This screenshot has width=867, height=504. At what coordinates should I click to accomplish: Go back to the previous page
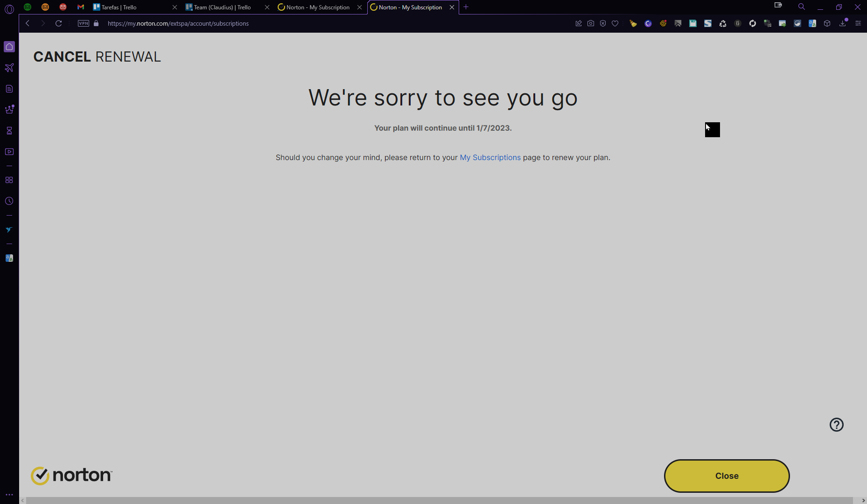28,23
